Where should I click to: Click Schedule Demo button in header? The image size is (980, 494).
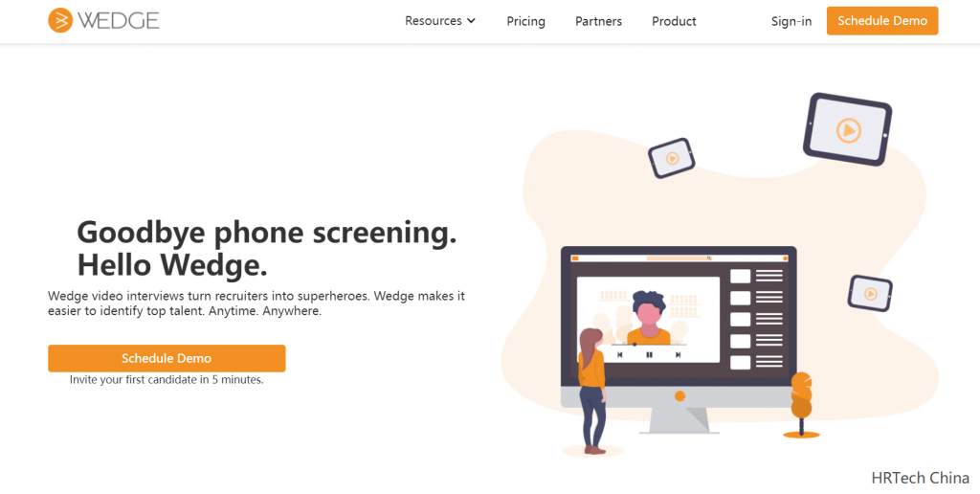click(x=881, y=21)
